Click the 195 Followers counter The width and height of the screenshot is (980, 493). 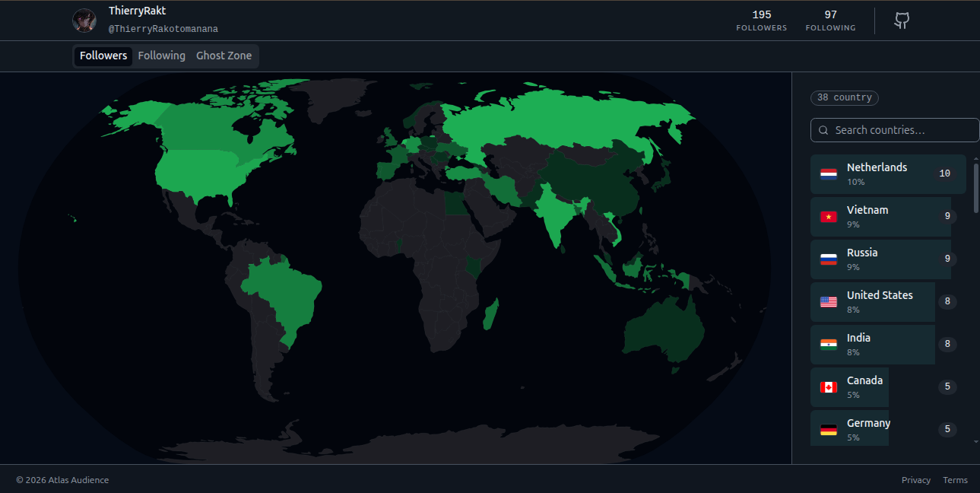pyautogui.click(x=761, y=21)
